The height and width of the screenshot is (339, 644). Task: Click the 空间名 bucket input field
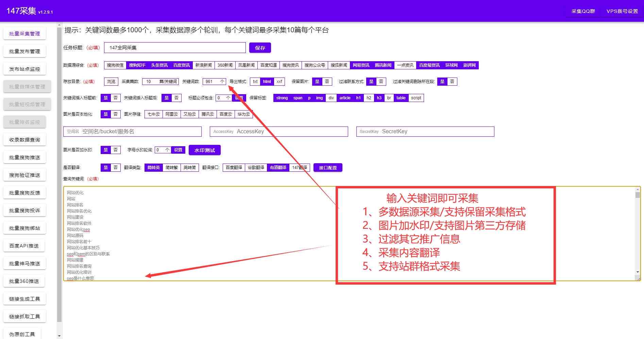(x=132, y=132)
